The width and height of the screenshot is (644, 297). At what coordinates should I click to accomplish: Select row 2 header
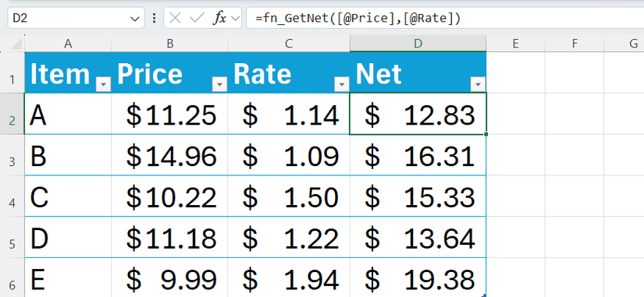tap(12, 114)
